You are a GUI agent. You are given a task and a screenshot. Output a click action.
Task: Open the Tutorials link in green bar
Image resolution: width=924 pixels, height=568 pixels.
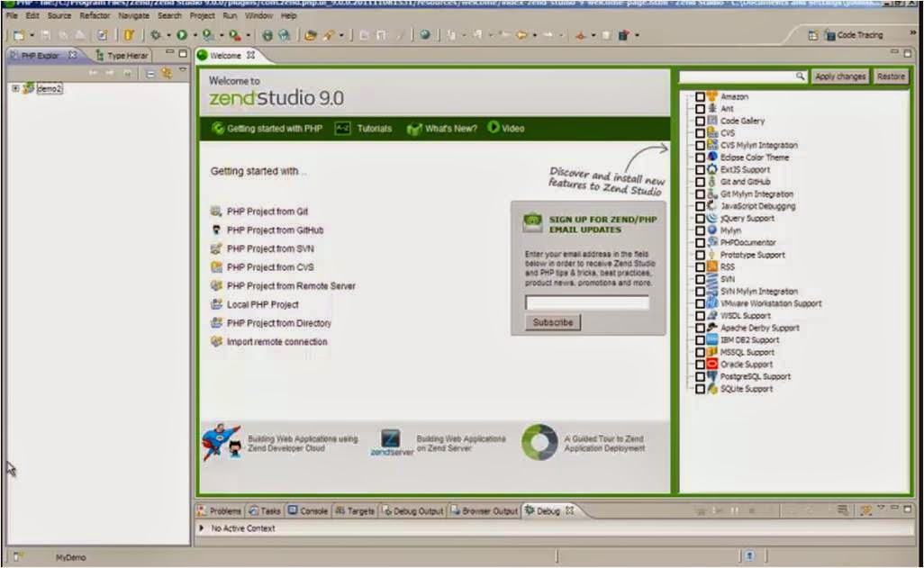click(x=375, y=129)
